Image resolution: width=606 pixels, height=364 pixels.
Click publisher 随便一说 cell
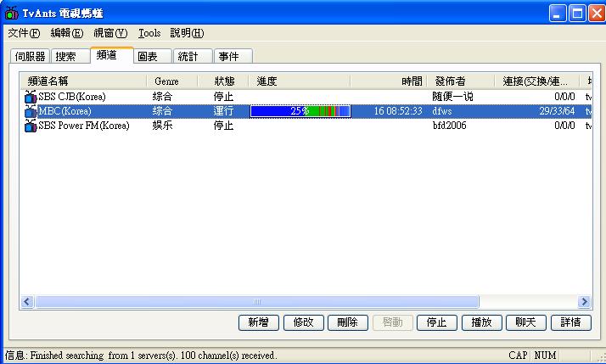452,96
